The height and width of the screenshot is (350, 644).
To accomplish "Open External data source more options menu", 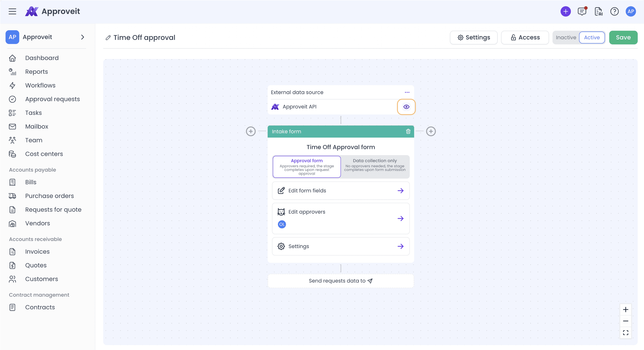I will [x=407, y=92].
